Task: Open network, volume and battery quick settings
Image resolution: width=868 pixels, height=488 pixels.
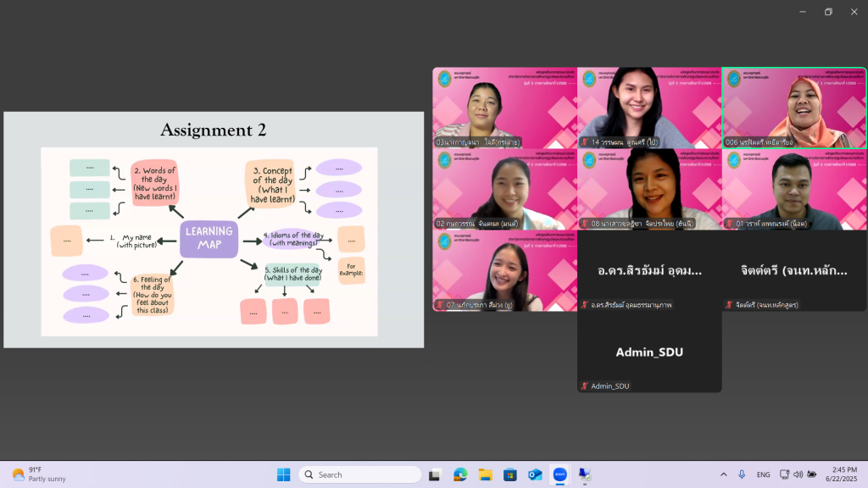Action: point(798,474)
